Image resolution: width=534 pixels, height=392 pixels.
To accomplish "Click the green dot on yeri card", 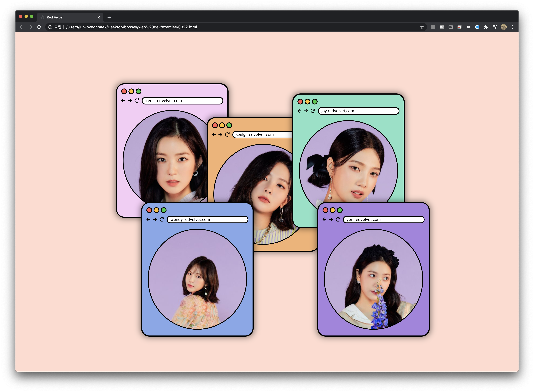I will [340, 210].
